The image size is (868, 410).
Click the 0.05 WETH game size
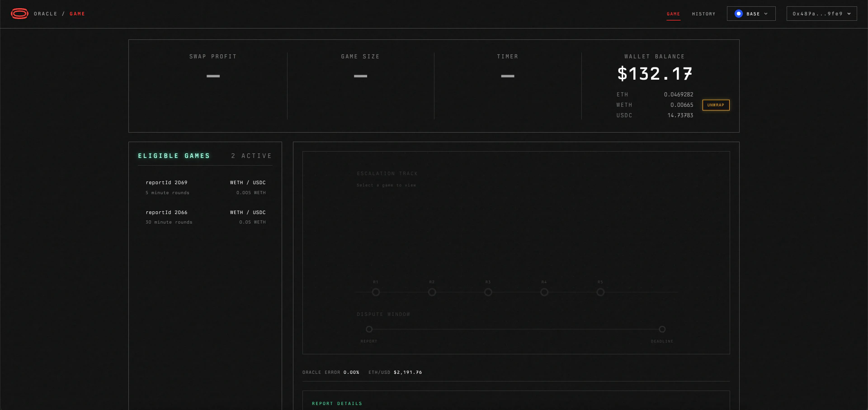(252, 222)
